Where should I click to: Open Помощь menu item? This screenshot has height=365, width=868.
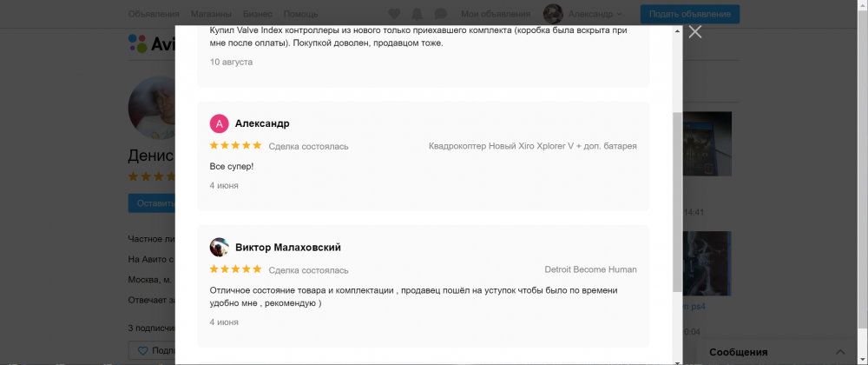[x=300, y=14]
